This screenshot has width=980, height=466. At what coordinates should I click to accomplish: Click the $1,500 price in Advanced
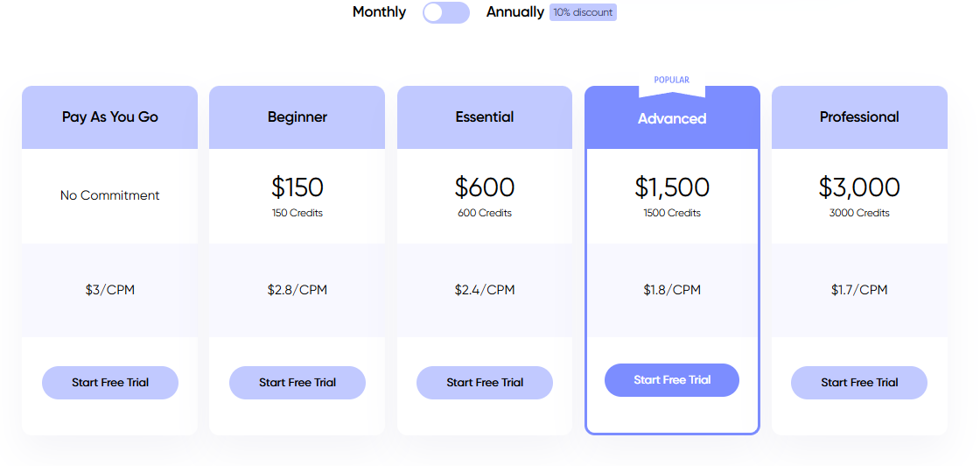[x=672, y=187]
